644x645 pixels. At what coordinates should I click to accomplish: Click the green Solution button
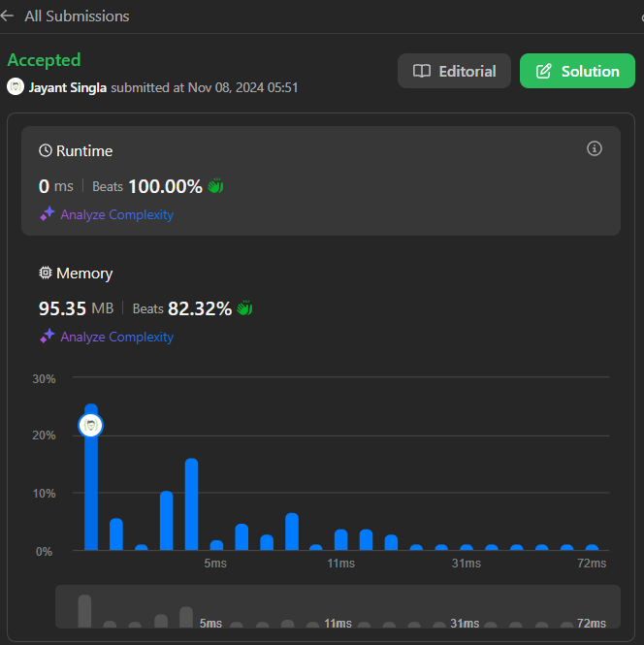[577, 71]
